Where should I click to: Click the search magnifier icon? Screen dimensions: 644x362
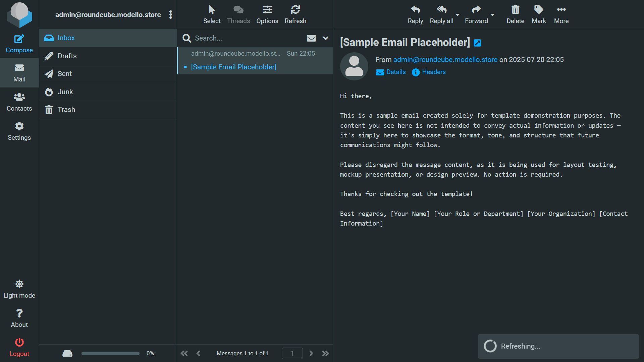pyautogui.click(x=187, y=38)
